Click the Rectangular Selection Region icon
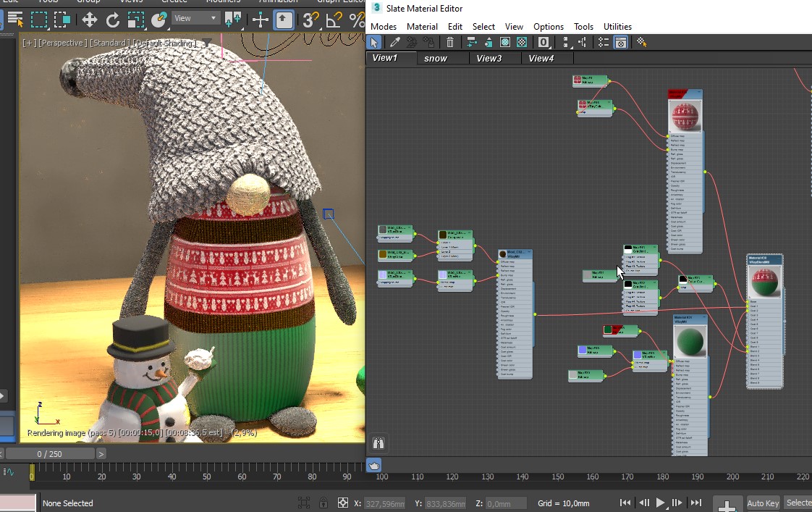Image resolution: width=812 pixels, height=512 pixels. pos(39,20)
